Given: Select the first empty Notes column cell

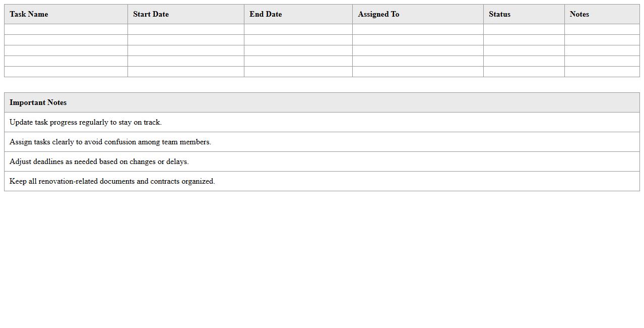Looking at the screenshot, I should coord(602,29).
